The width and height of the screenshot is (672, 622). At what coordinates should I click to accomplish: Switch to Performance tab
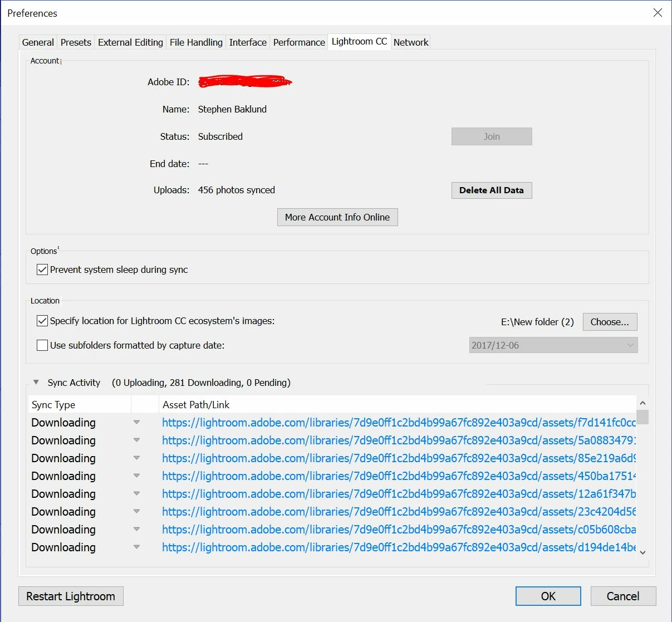299,42
